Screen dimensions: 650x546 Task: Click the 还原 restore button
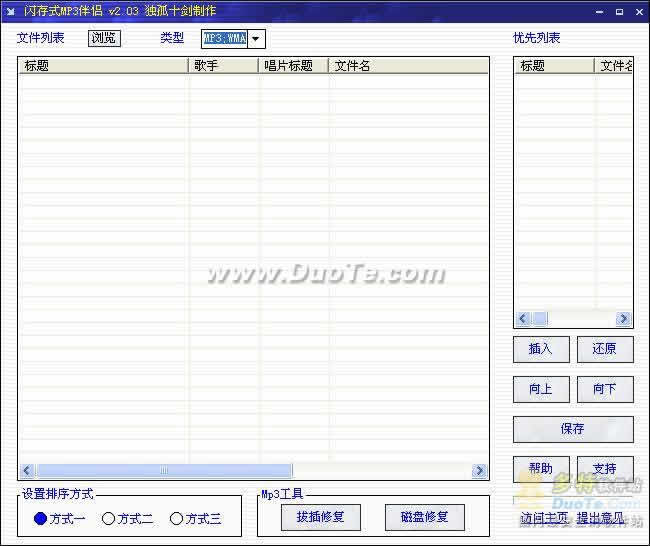(605, 349)
